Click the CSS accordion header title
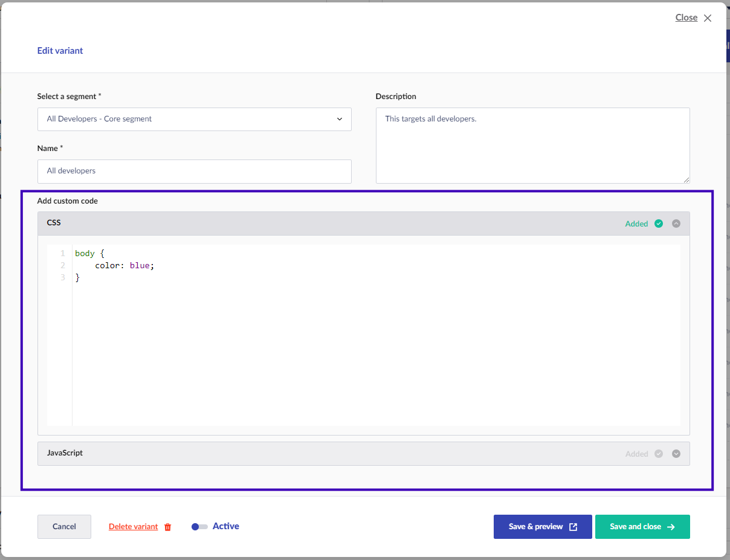The width and height of the screenshot is (730, 560). [54, 223]
